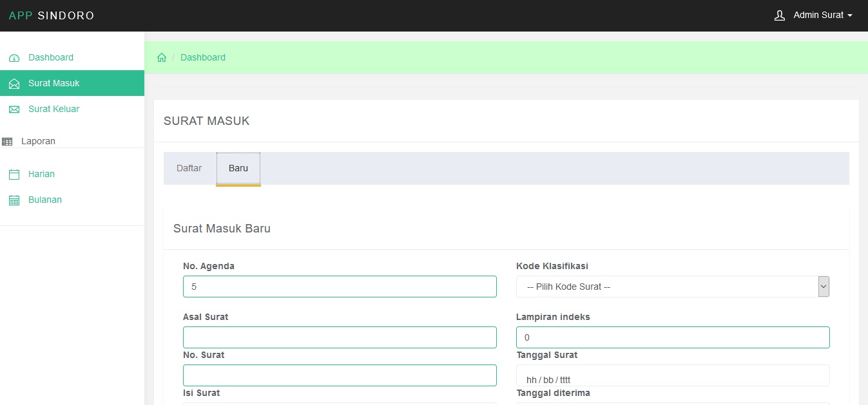Click the Surat Keluar envelope icon

tap(14, 109)
